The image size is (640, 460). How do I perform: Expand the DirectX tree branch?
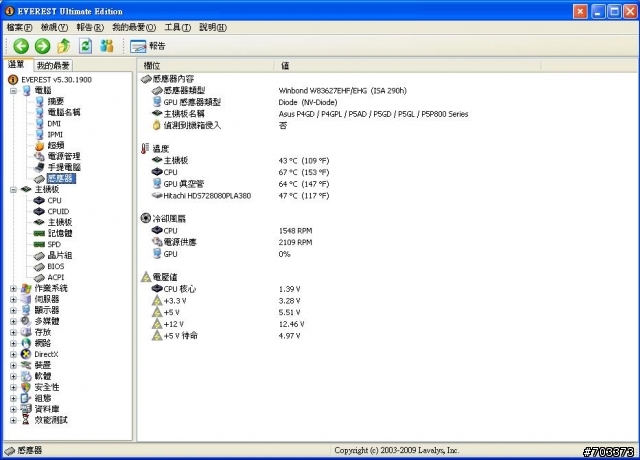pyautogui.click(x=13, y=355)
